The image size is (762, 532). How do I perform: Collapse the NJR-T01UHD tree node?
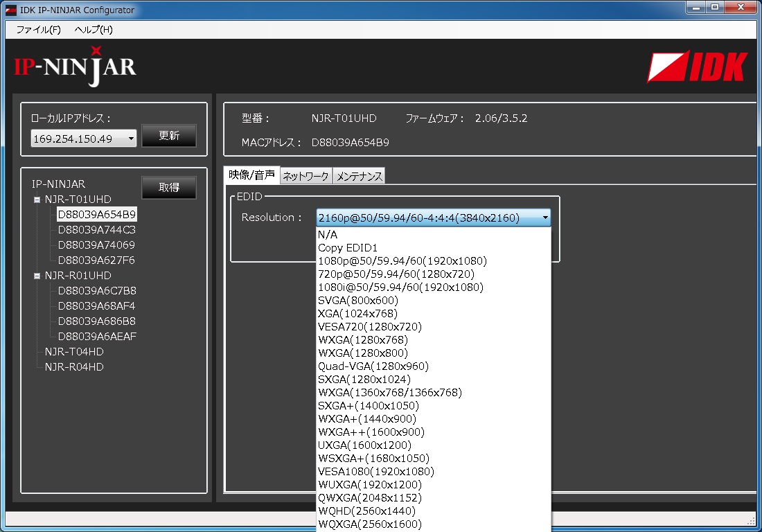pyautogui.click(x=37, y=199)
